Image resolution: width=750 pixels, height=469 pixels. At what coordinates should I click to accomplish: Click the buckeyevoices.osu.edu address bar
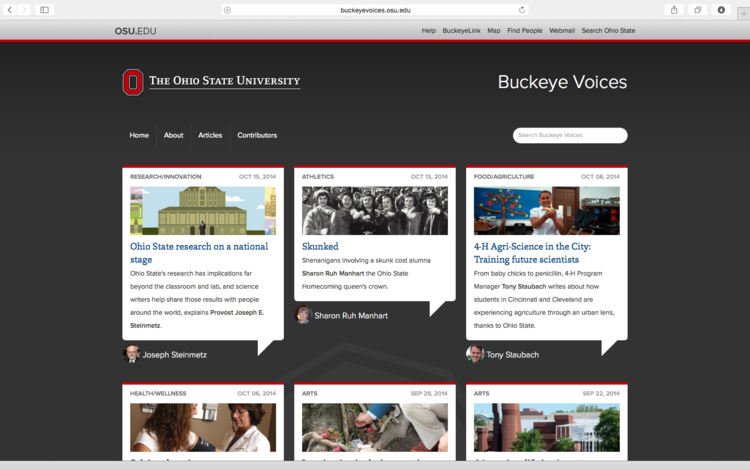[x=375, y=10]
